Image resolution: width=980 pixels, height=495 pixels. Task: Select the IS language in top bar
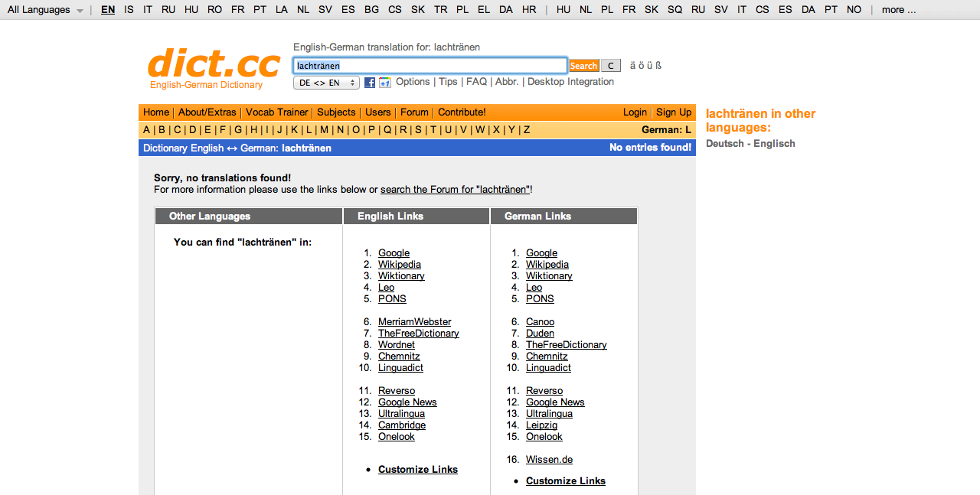(x=129, y=10)
